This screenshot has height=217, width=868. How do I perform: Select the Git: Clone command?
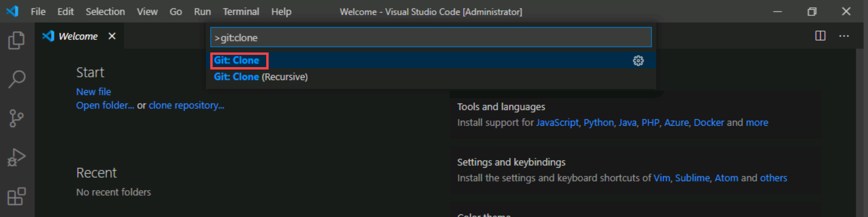click(431, 60)
